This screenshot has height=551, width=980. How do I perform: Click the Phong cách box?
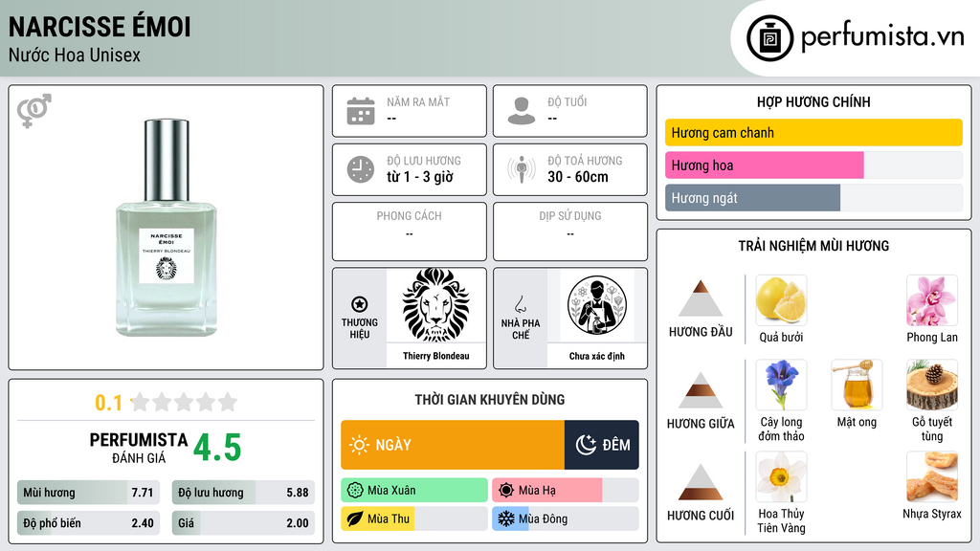[x=410, y=231]
